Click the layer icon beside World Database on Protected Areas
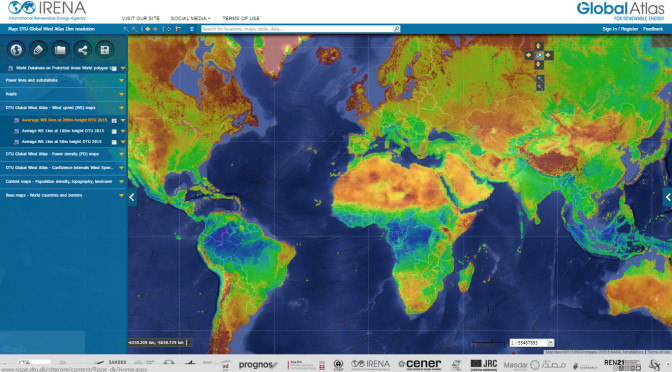672x372 pixels. click(10, 68)
